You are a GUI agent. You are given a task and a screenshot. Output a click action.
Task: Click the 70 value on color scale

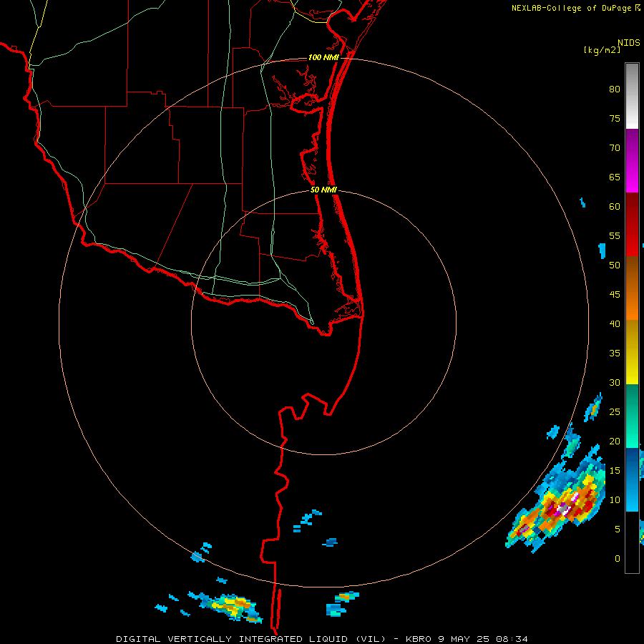tap(615, 148)
